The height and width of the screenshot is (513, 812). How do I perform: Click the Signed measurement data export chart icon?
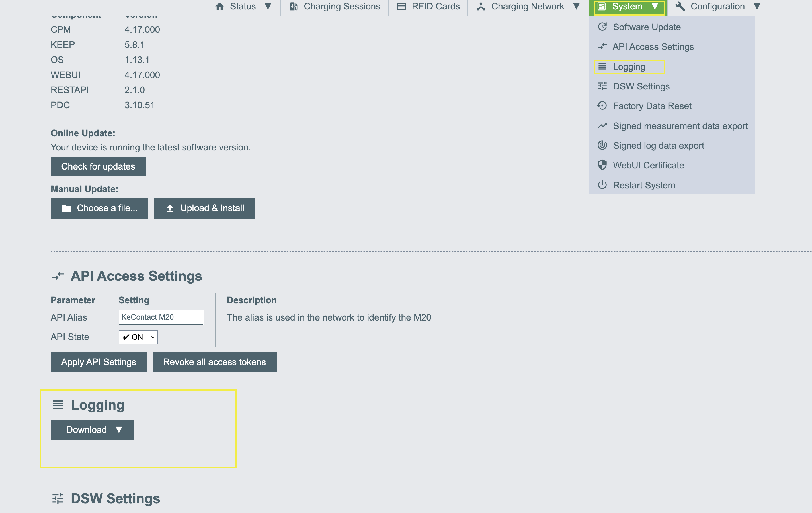(x=602, y=126)
